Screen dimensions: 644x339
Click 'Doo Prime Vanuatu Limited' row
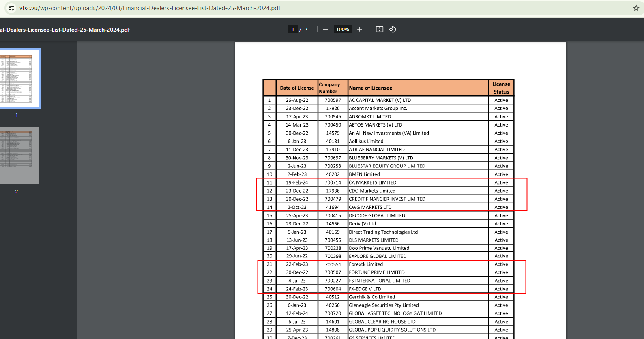379,248
